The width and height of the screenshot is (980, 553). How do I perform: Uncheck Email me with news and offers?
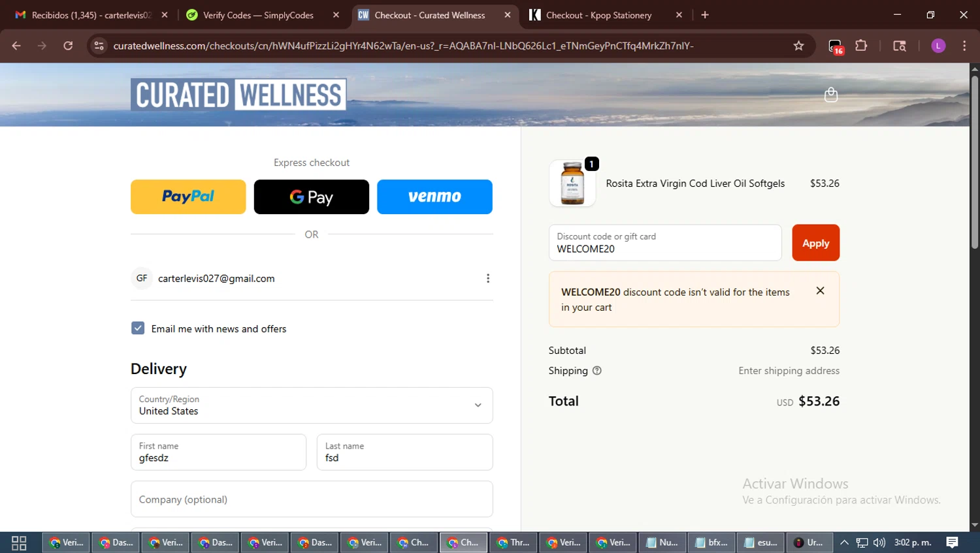[138, 328]
